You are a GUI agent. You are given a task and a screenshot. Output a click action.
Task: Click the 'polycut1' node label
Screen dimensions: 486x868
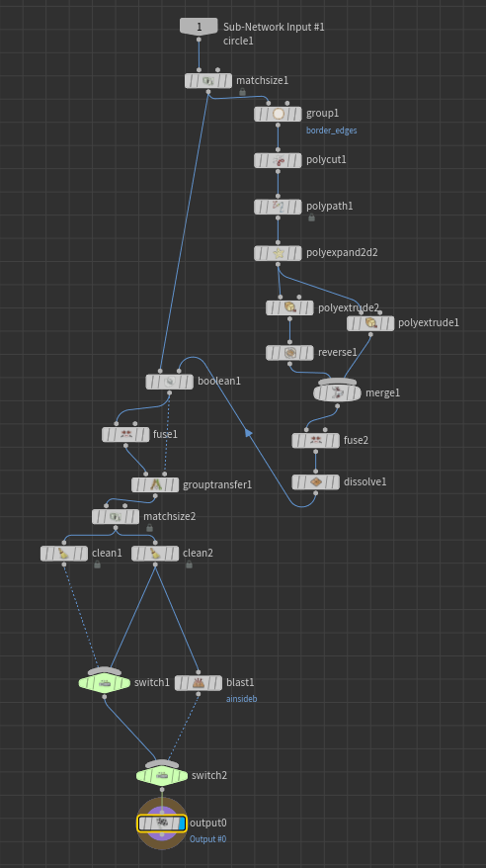[x=326, y=159]
